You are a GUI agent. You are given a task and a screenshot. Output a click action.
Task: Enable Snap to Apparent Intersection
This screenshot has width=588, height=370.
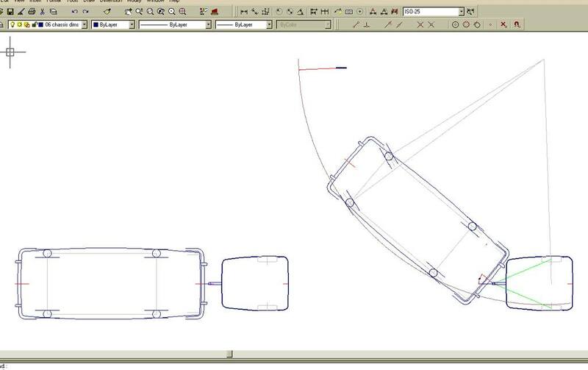[x=431, y=25]
